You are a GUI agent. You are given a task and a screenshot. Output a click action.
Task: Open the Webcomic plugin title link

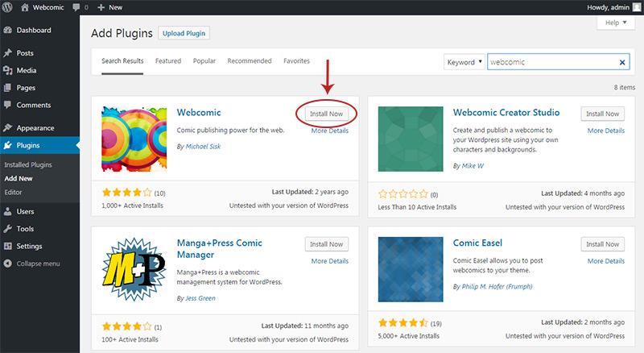click(x=199, y=113)
